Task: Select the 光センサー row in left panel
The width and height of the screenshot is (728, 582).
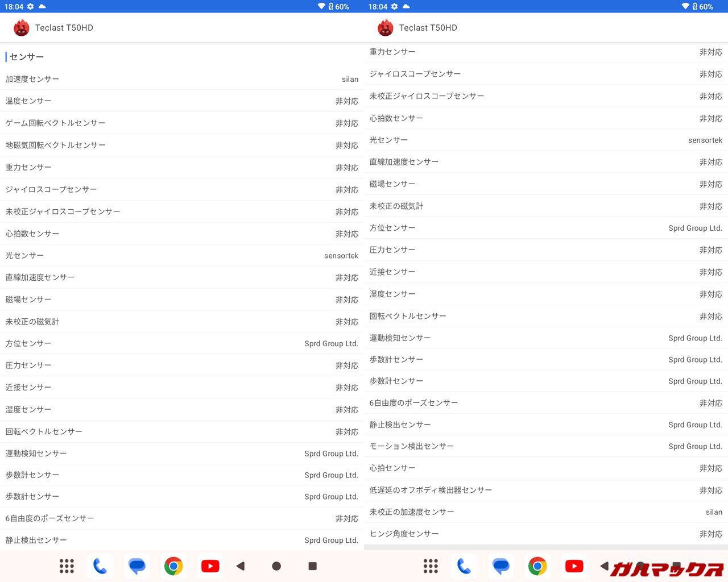Action: (x=182, y=256)
